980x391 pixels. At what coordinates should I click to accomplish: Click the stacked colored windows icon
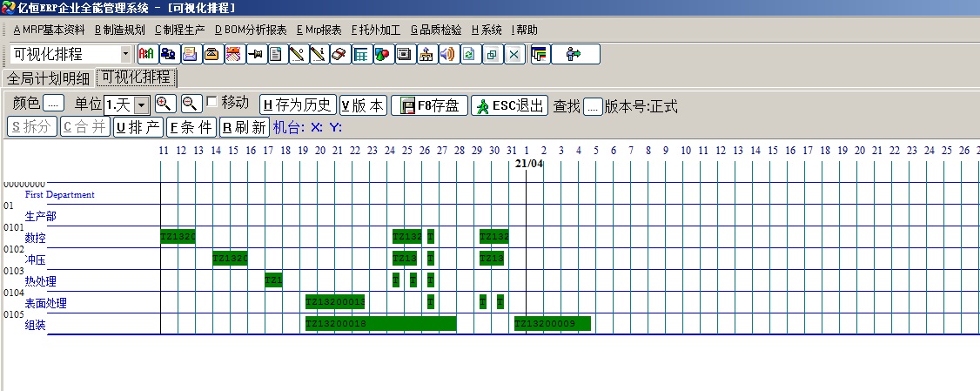(540, 55)
